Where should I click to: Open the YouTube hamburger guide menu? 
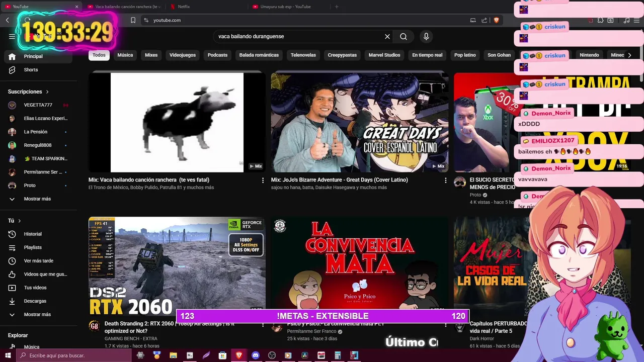(12, 36)
